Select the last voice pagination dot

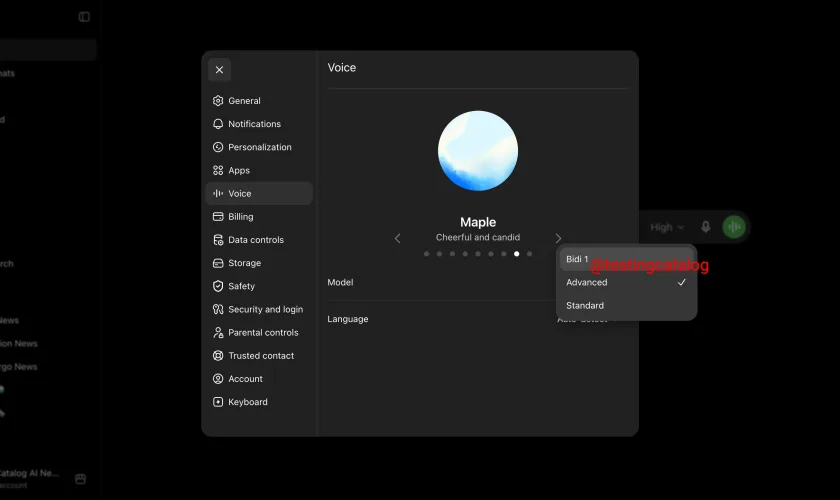click(x=529, y=254)
